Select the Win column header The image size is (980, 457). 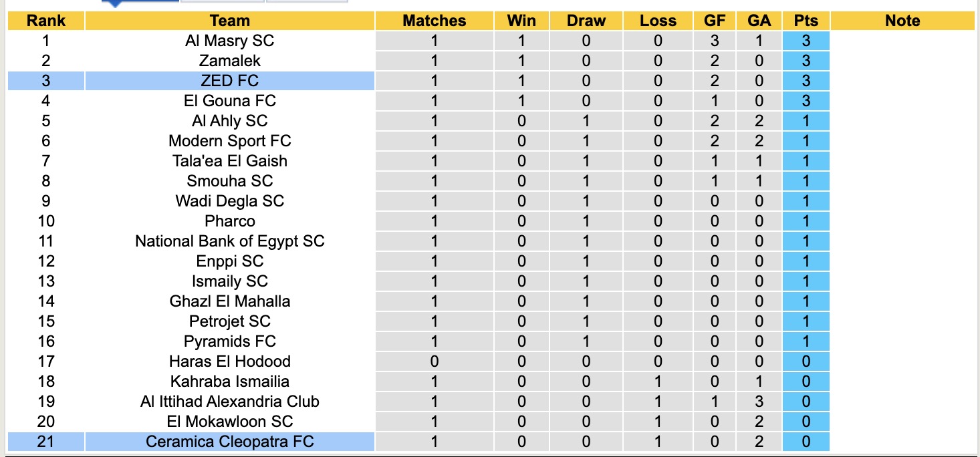tap(521, 21)
